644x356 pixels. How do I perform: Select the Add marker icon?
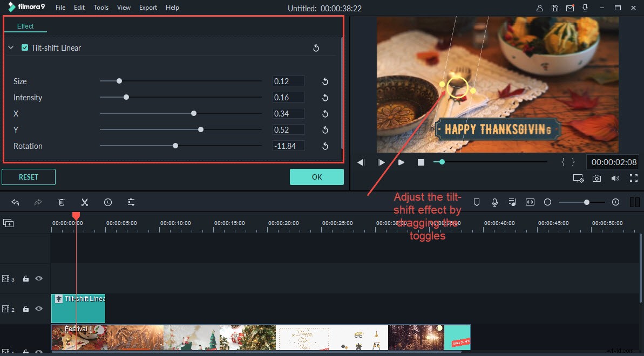tap(477, 202)
